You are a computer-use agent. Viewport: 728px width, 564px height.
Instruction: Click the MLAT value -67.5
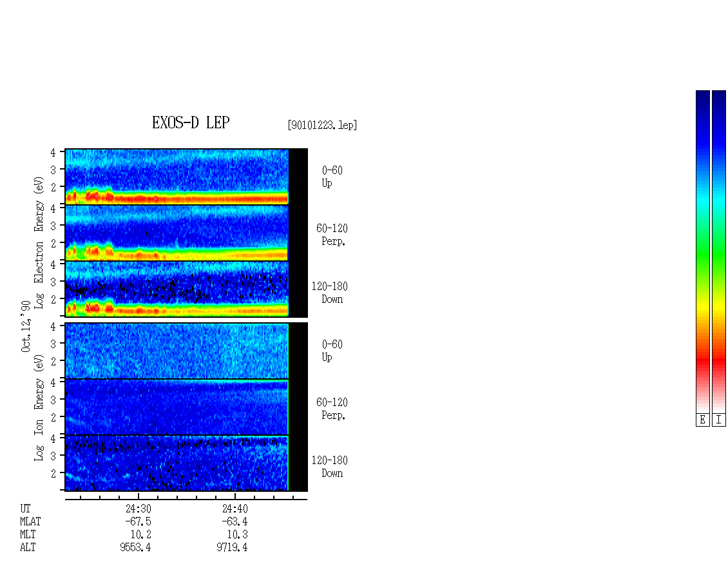138,521
